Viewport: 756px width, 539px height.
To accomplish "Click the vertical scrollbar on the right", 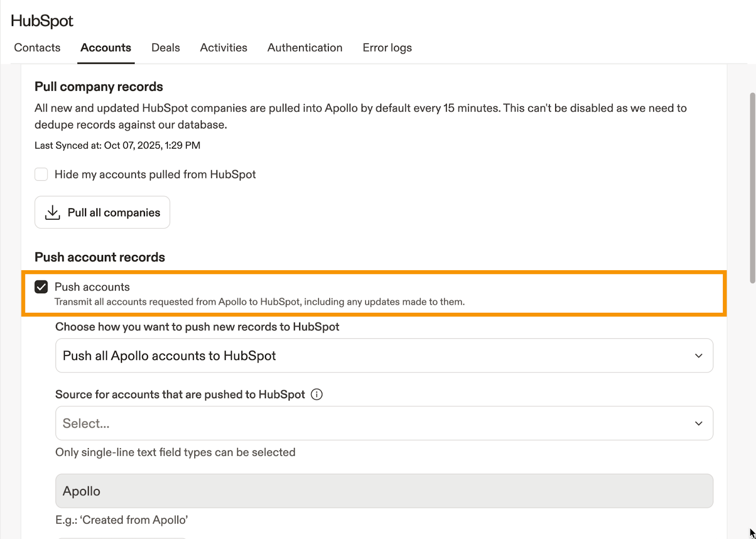I will 752,189.
